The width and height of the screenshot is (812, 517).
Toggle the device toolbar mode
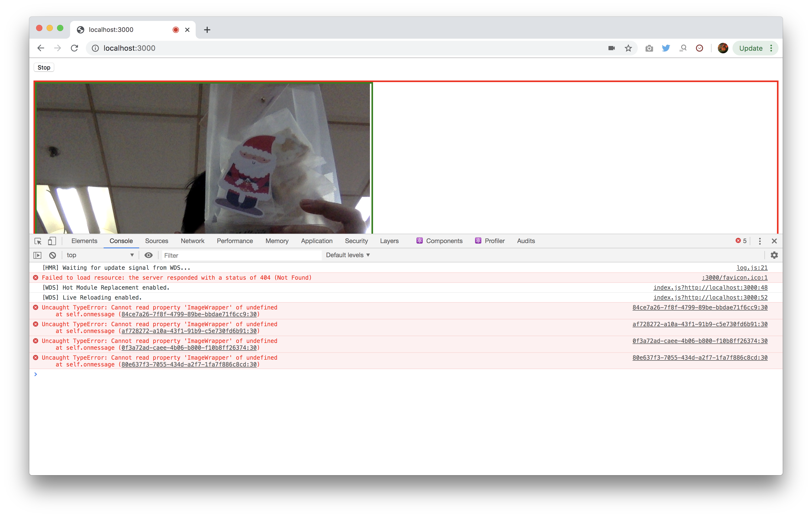(52, 241)
